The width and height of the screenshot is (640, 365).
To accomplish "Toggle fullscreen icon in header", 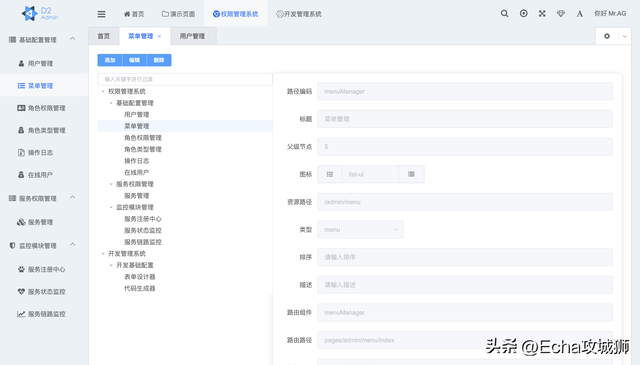I will 542,13.
